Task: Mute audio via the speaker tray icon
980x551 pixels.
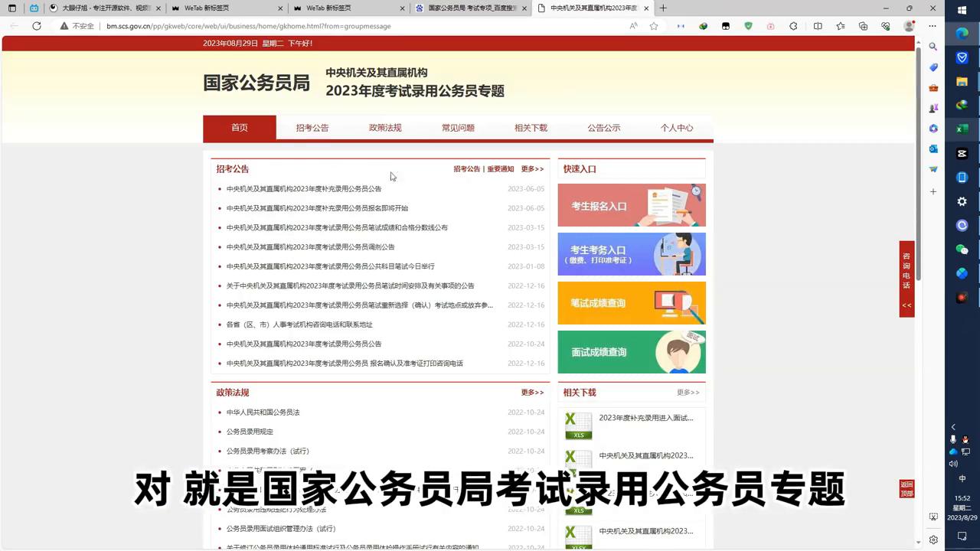Action: (x=953, y=463)
